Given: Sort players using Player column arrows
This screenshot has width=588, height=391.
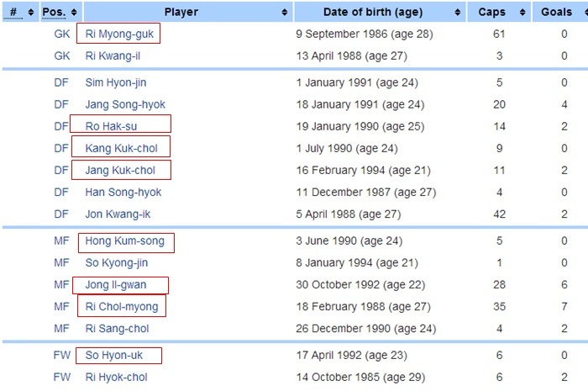Looking at the screenshot, I should (x=284, y=13).
